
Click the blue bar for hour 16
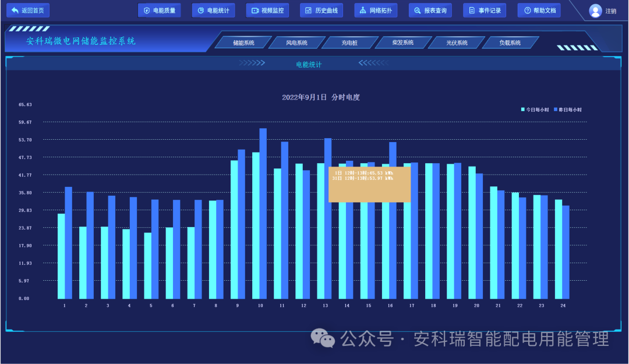tap(393, 153)
